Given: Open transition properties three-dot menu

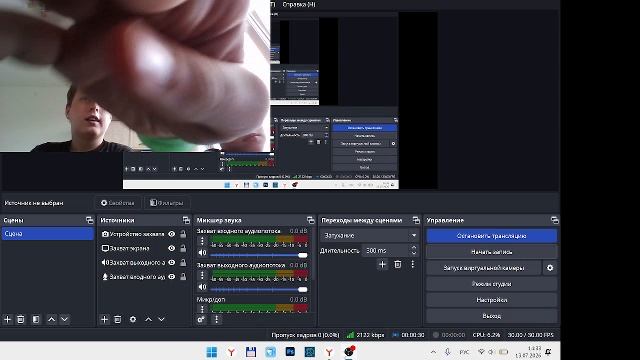Looking at the screenshot, I should pyautogui.click(x=413, y=264).
